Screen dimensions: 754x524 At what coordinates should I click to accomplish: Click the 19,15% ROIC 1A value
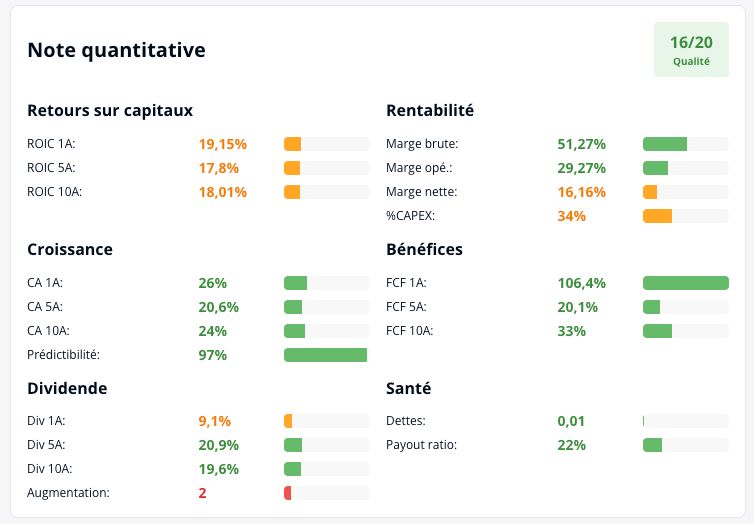click(223, 144)
